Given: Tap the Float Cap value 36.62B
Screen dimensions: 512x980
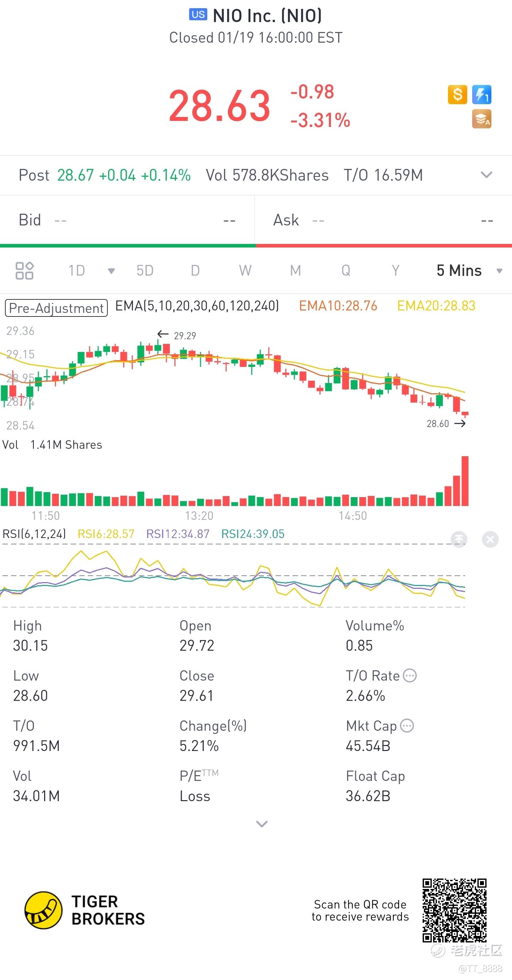Looking at the screenshot, I should click(368, 796).
